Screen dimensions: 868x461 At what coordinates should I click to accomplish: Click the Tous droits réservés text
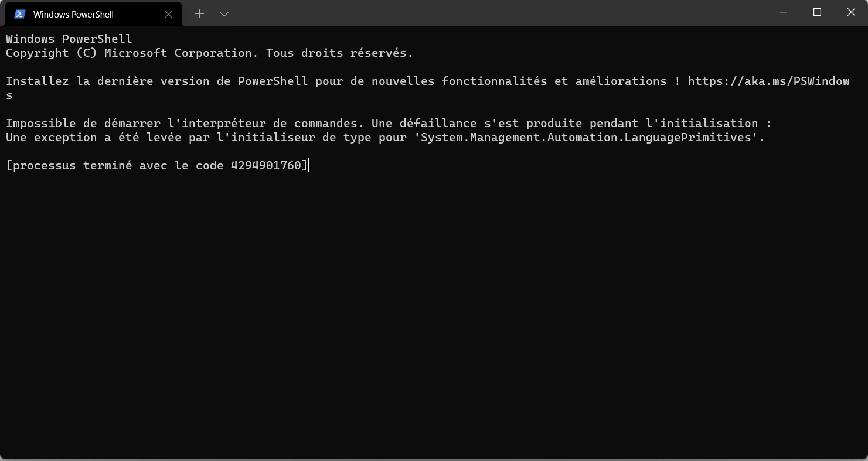click(339, 53)
